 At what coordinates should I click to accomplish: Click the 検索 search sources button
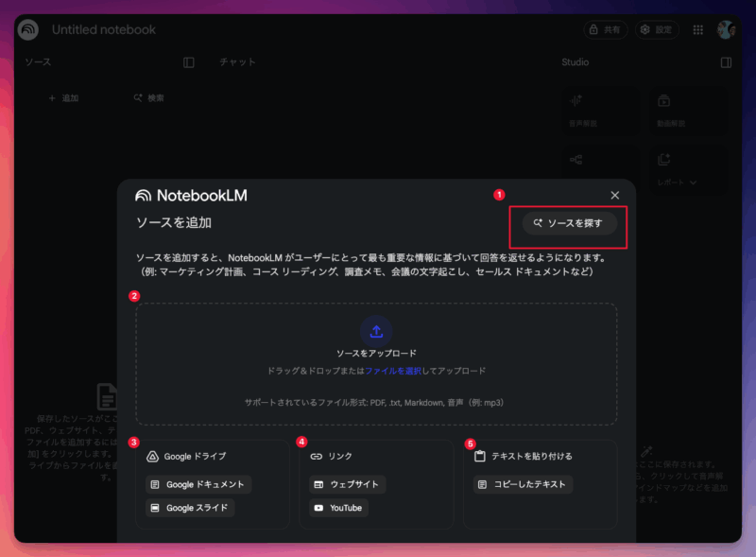(149, 98)
